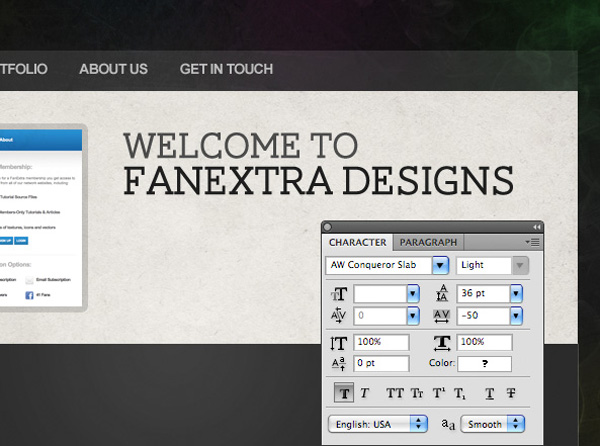
Task: Open the 36 pt leading dropdown arrow
Action: (516, 294)
